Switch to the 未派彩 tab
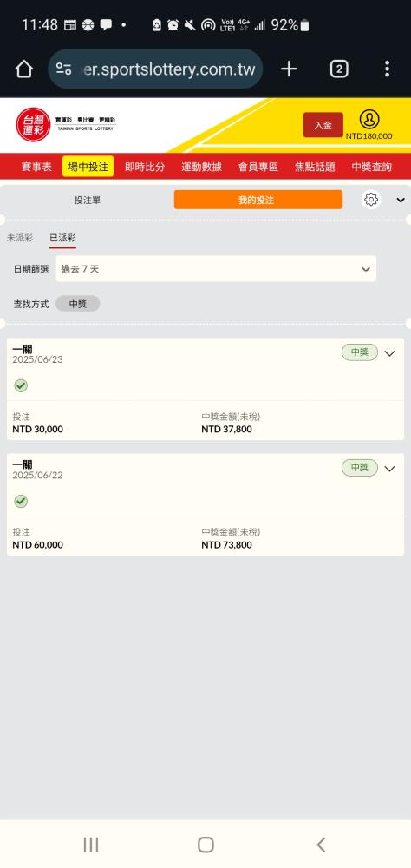The image size is (411, 868). pos(20,238)
